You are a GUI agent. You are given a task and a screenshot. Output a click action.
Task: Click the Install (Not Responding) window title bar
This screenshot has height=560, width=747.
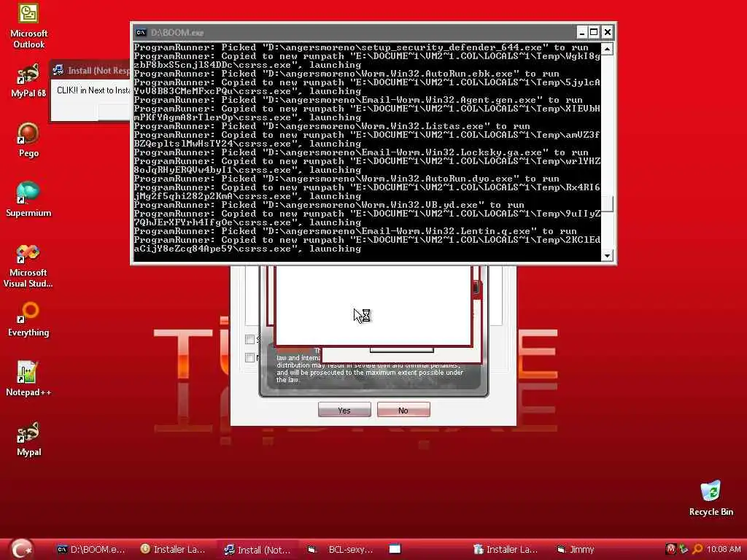pyautogui.click(x=90, y=71)
